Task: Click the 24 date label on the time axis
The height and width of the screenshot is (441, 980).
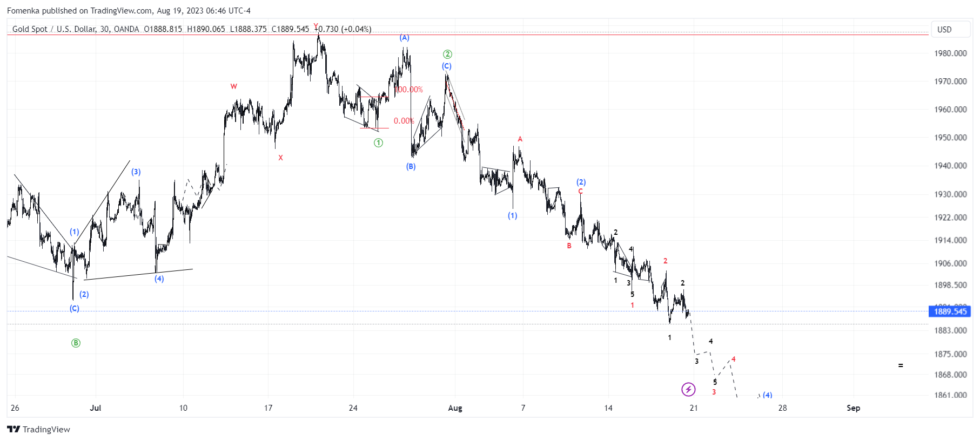Action: pyautogui.click(x=353, y=408)
